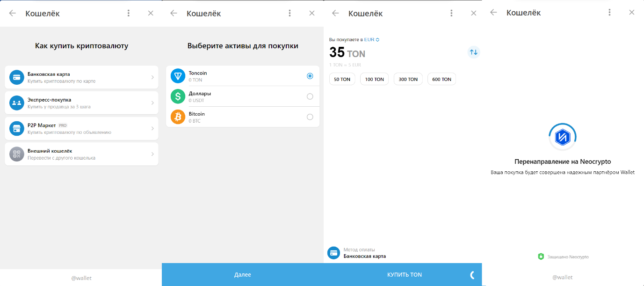Click the back arrow on asset selection screen
The height and width of the screenshot is (286, 644).
click(x=174, y=13)
